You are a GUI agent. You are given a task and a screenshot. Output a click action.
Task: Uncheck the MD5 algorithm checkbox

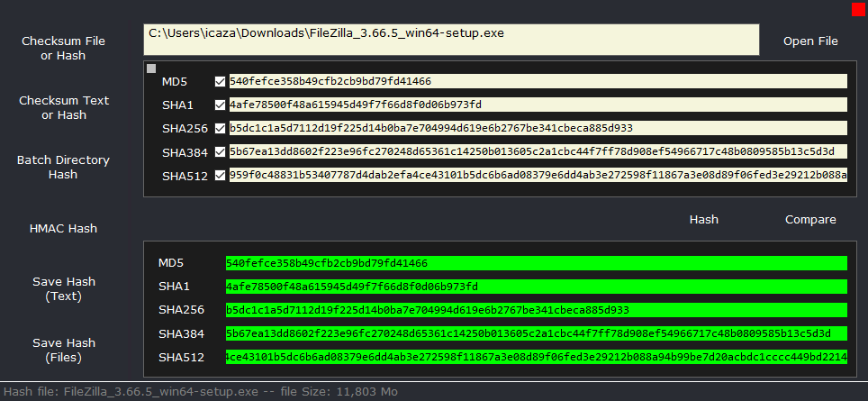coord(221,81)
